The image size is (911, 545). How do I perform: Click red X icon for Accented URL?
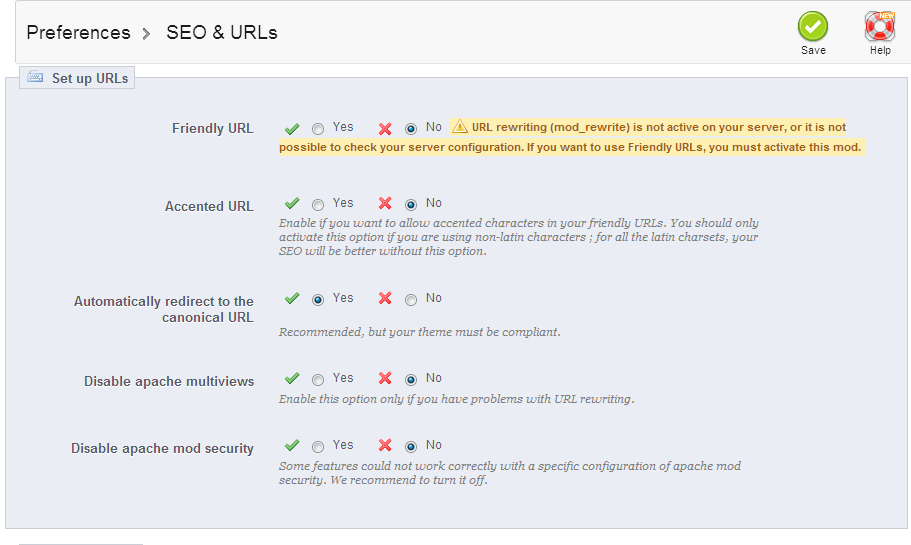385,204
